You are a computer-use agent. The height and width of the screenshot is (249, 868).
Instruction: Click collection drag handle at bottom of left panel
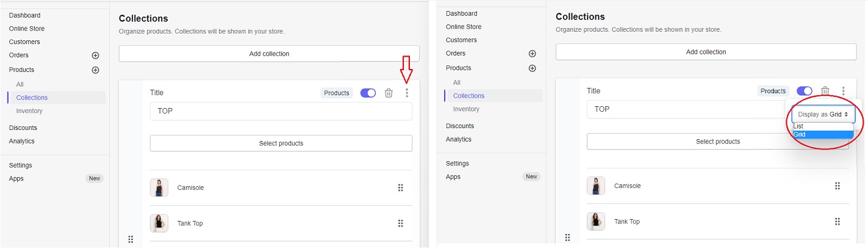coord(131,239)
